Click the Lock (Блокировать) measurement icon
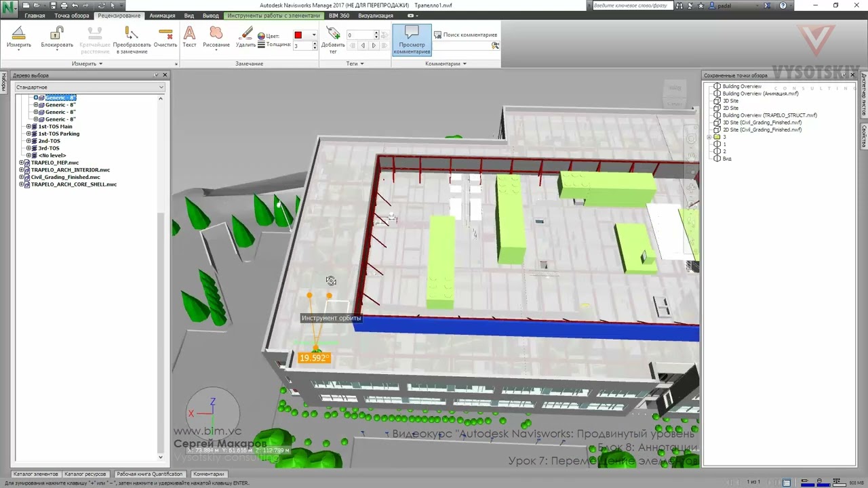 pos(57,38)
